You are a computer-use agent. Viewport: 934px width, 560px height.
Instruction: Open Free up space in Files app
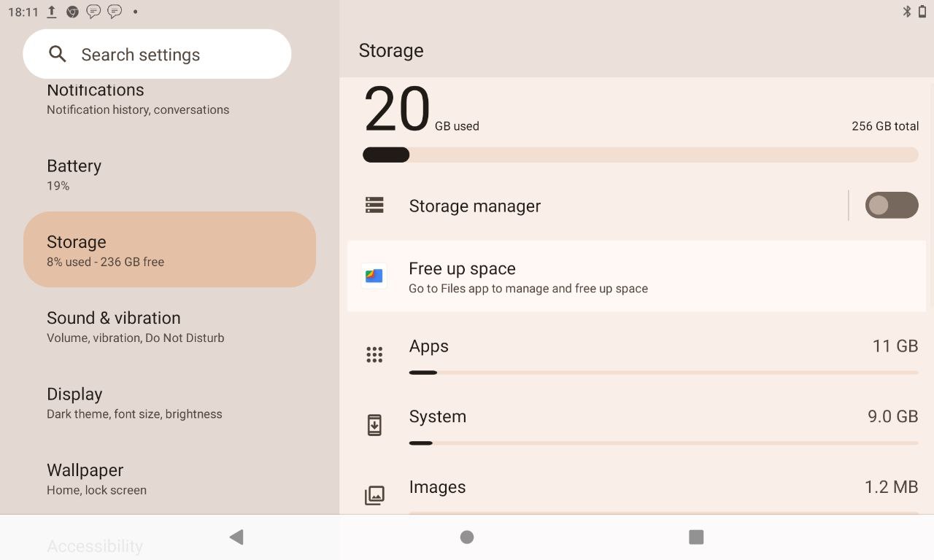tap(636, 276)
